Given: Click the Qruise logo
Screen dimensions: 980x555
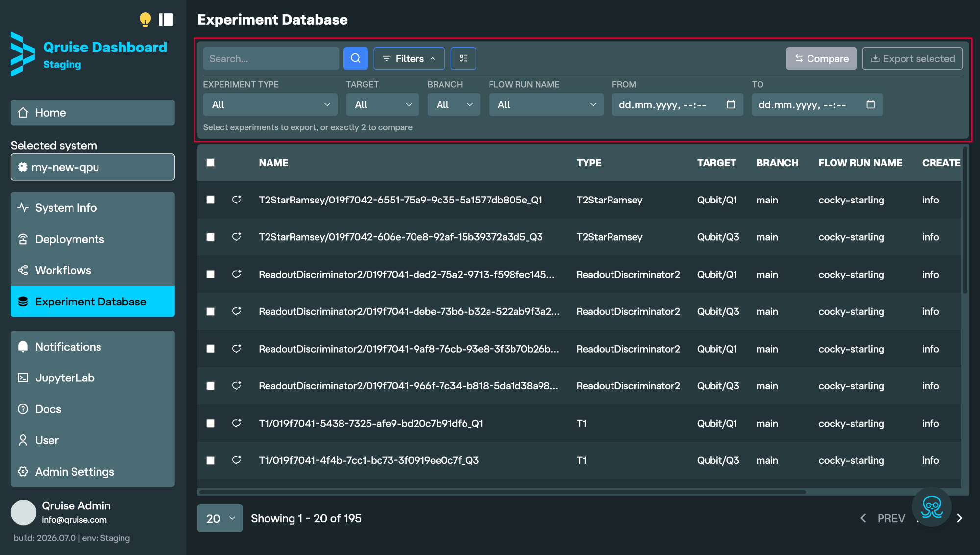Looking at the screenshot, I should [x=23, y=54].
